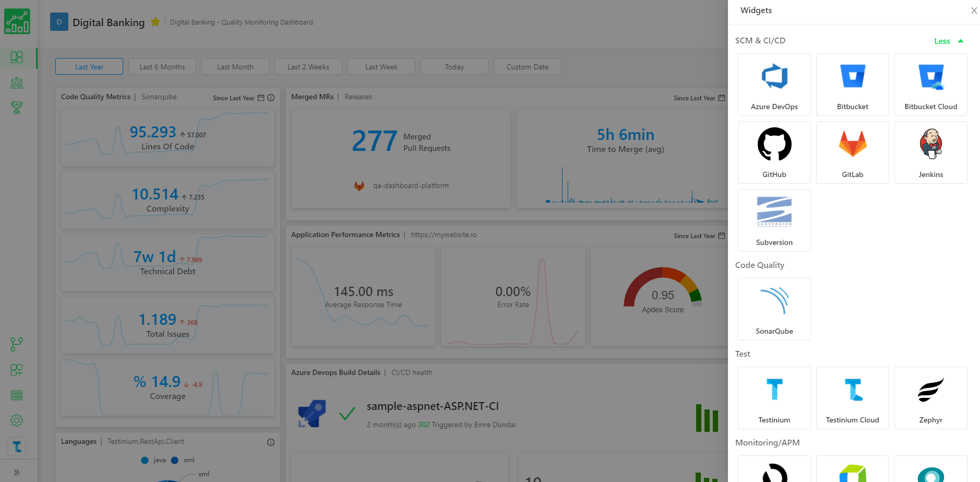Click info icon in Languages widget
The width and height of the screenshot is (980, 482).
pos(271,442)
